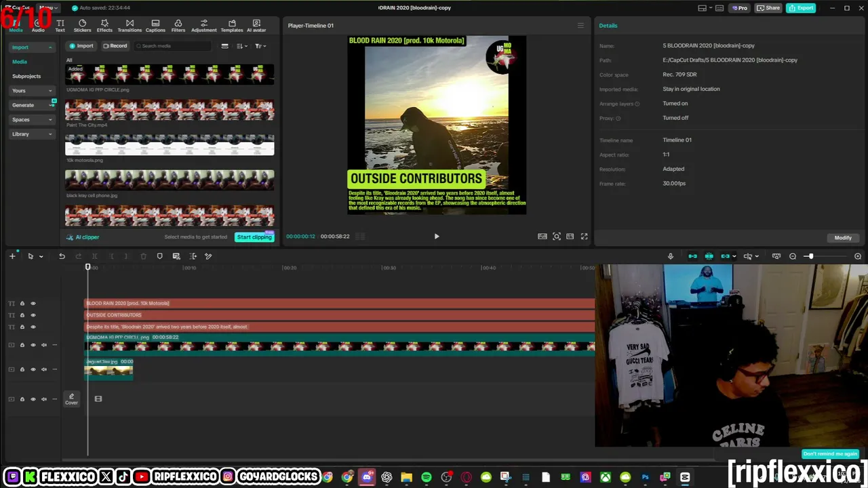The image size is (868, 488).
Task: Click the undo arrow in timeline toolbar
Action: click(x=62, y=256)
